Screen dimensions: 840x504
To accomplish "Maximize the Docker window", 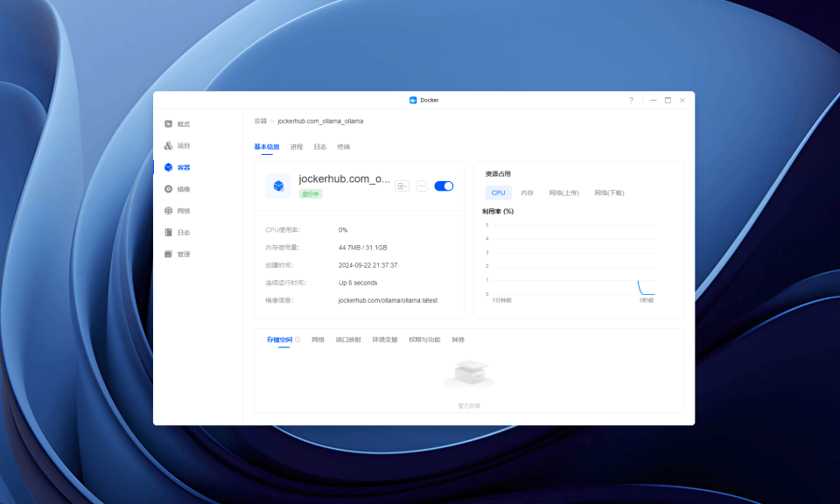I will click(x=668, y=100).
